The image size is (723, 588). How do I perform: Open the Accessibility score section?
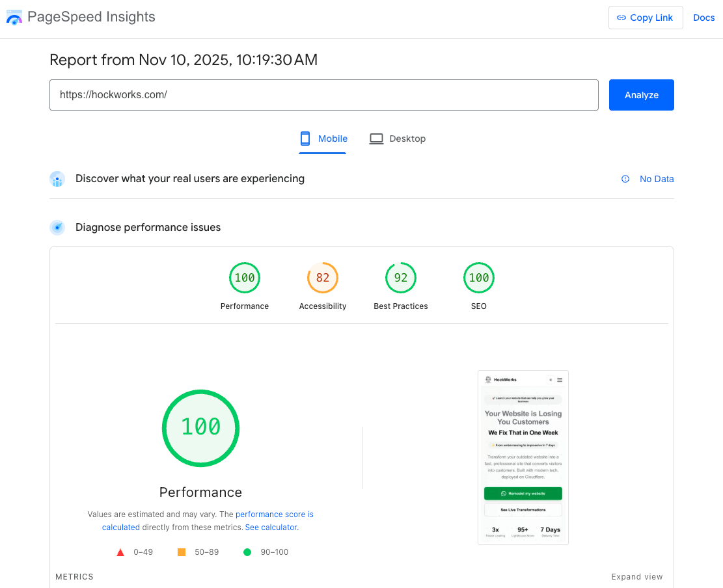pos(323,278)
